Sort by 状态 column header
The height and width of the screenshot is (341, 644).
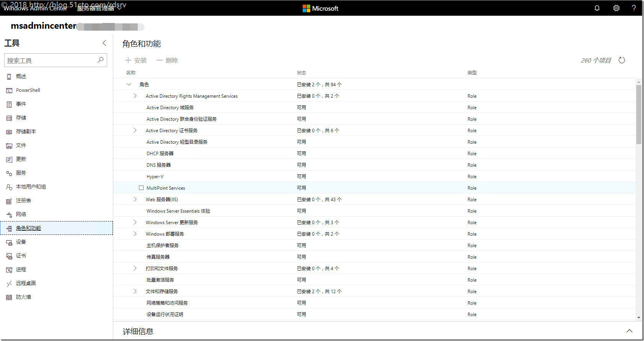tap(302, 72)
